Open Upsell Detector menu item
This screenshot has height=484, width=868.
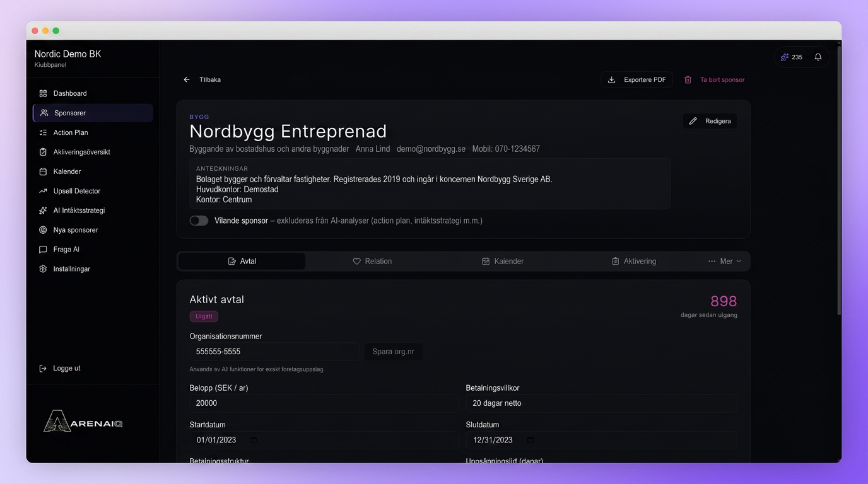(93, 191)
